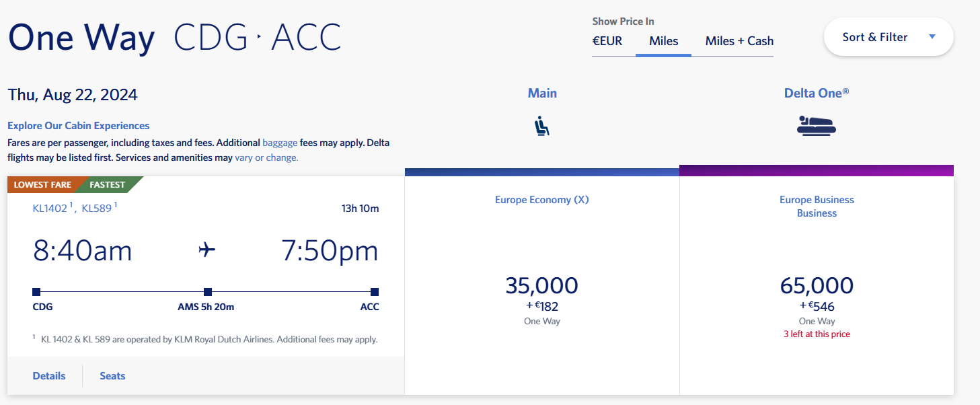Click the Main cabin seat icon
The image size is (980, 405).
pyautogui.click(x=541, y=126)
